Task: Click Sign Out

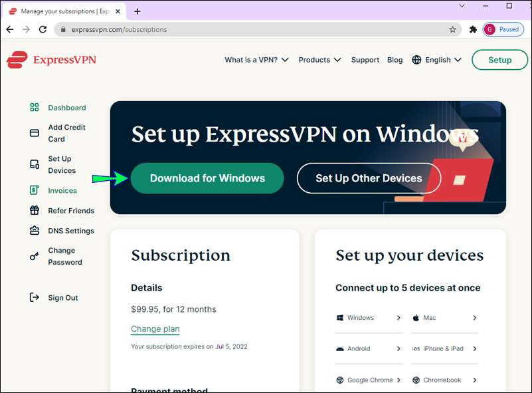Action: pos(63,297)
